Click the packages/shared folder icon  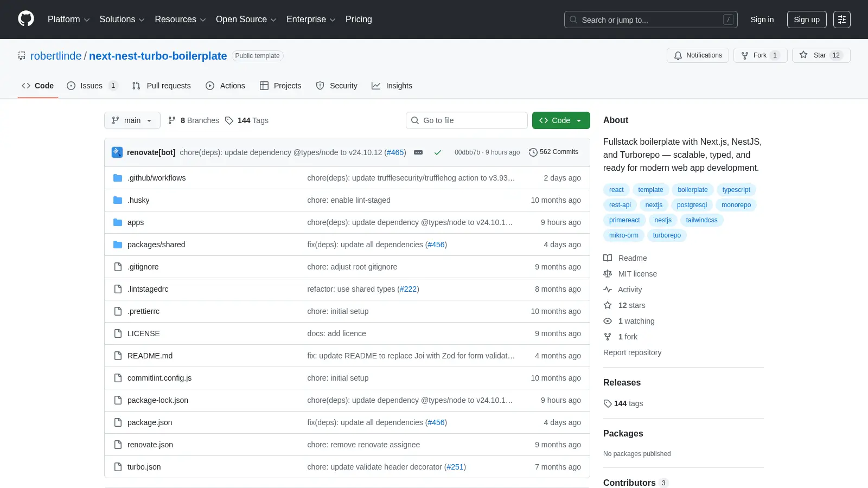(118, 245)
